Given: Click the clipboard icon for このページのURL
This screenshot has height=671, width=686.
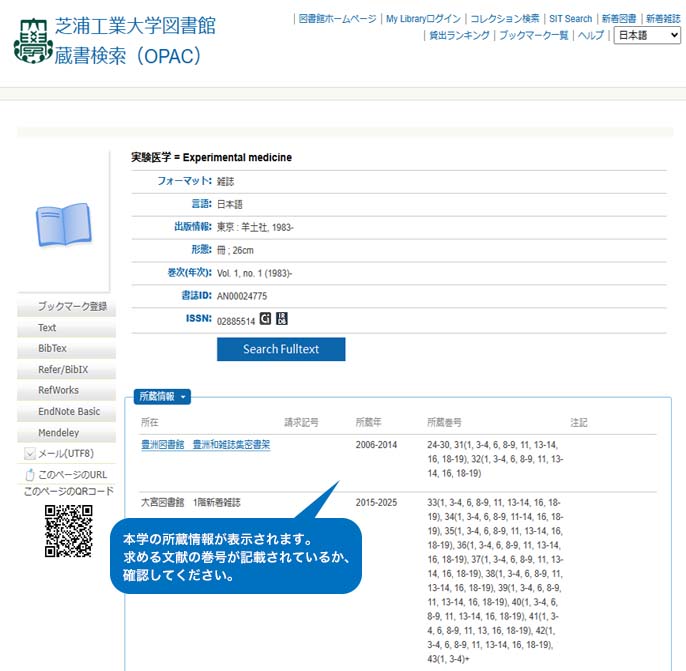Looking at the screenshot, I should click(x=30, y=474).
